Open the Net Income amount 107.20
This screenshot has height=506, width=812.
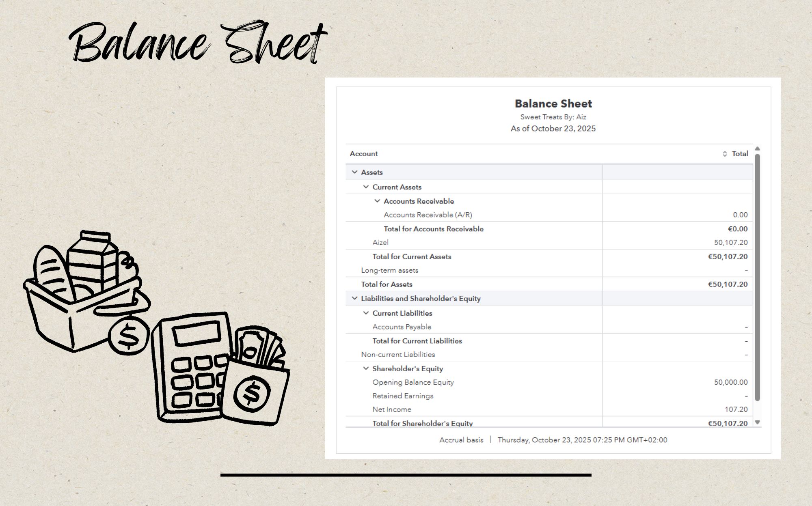[x=736, y=409]
